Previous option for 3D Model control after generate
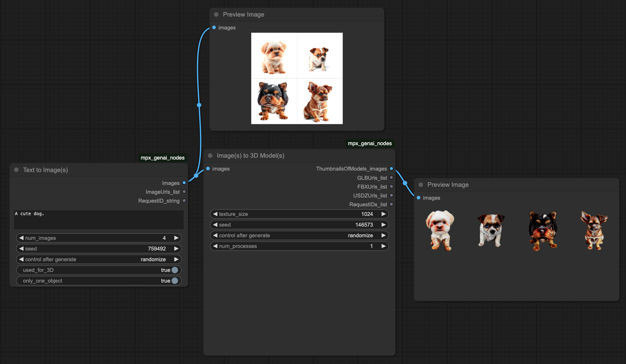Image resolution: width=626 pixels, height=364 pixels. point(215,235)
